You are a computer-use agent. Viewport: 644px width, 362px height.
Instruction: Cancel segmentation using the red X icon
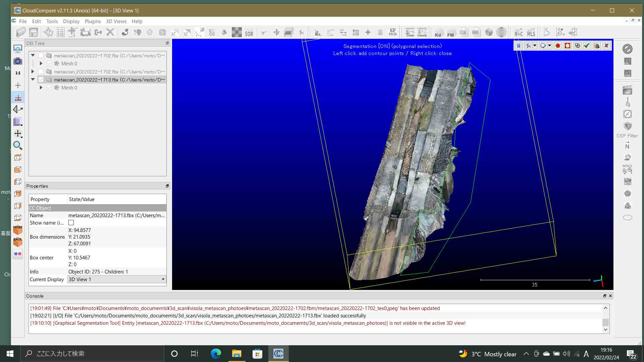click(x=607, y=46)
